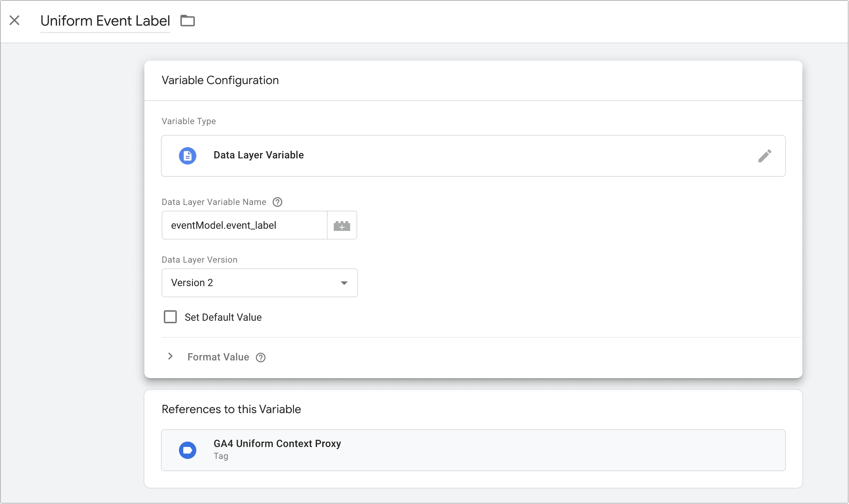The height and width of the screenshot is (504, 849).
Task: Click the eventModel.event_label input field
Action: pos(244,225)
